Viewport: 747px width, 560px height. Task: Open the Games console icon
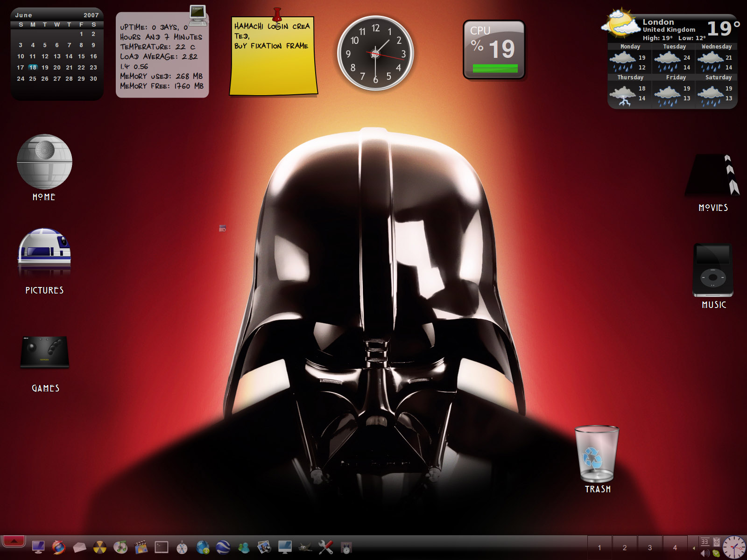tap(45, 352)
